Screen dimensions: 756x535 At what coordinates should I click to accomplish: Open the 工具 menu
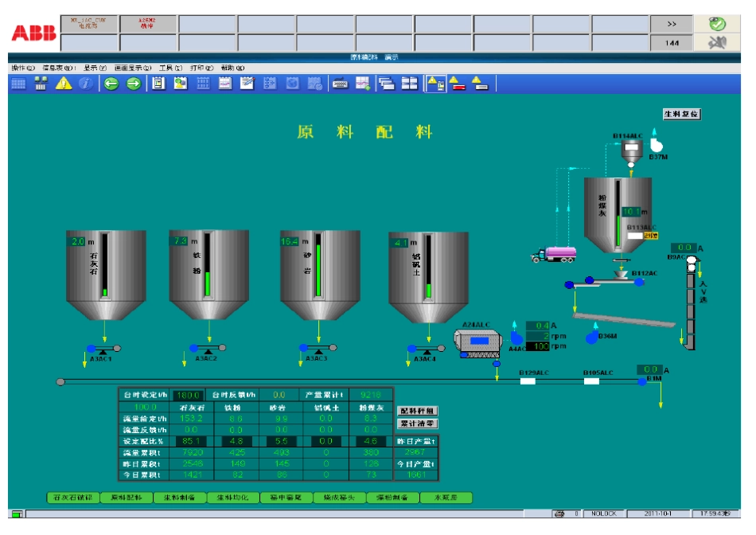click(x=170, y=68)
